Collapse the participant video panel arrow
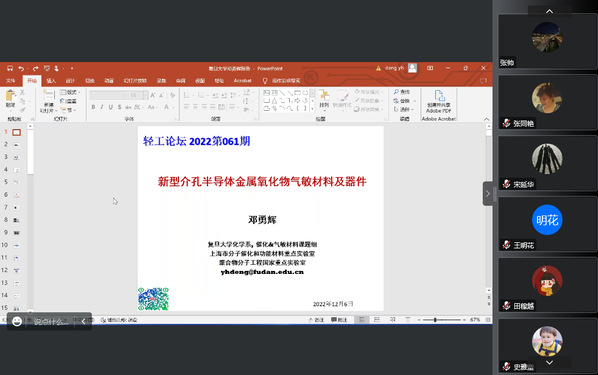The image size is (598, 375). [x=488, y=194]
